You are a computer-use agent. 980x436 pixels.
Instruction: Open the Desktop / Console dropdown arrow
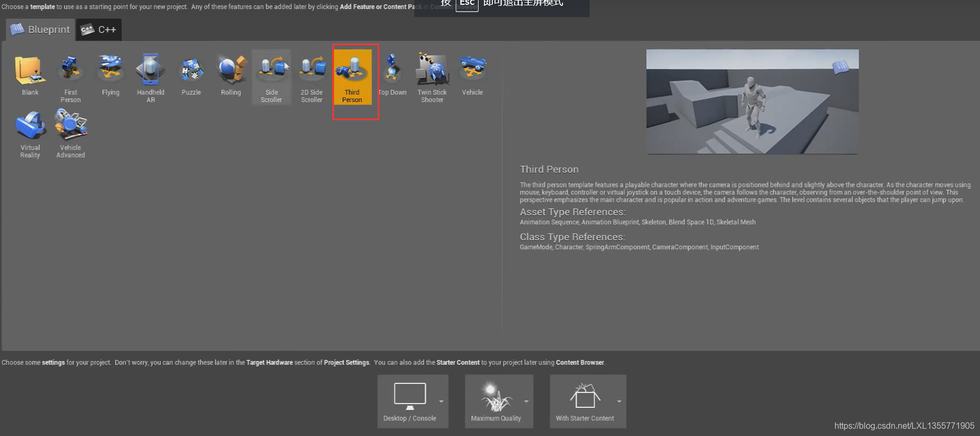441,401
